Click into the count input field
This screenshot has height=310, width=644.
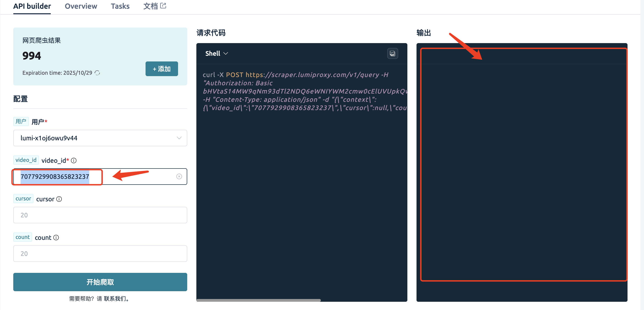coord(100,254)
